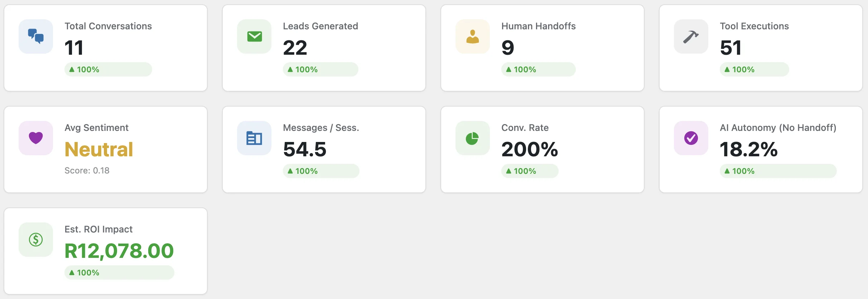Click the Score: 0.18 text
This screenshot has height=299, width=868.
point(87,171)
